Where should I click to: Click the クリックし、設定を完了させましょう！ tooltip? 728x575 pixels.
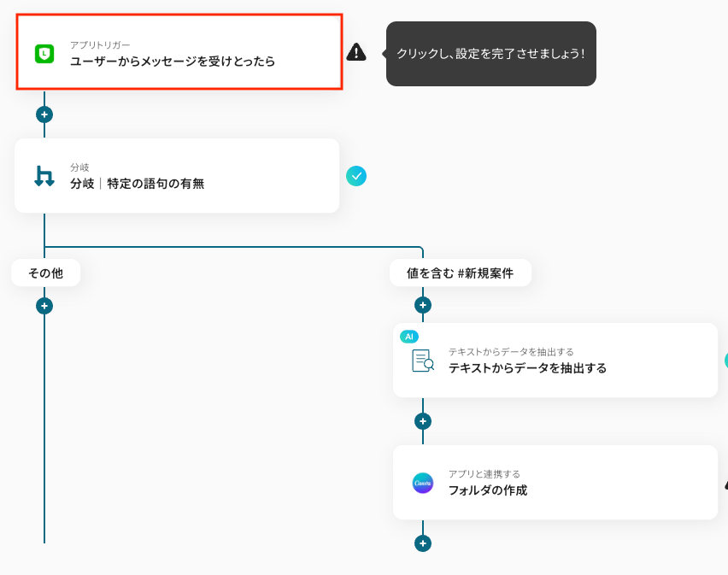490,54
